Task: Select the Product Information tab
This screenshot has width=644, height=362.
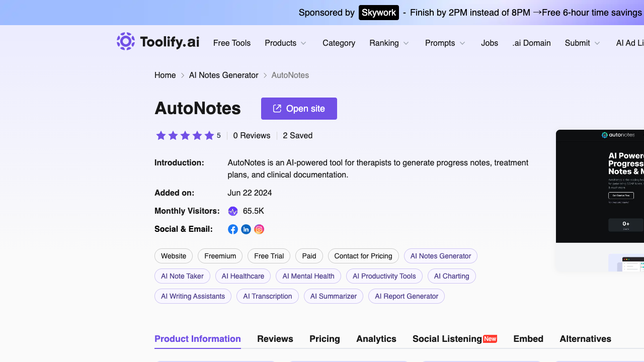Action: [198, 339]
